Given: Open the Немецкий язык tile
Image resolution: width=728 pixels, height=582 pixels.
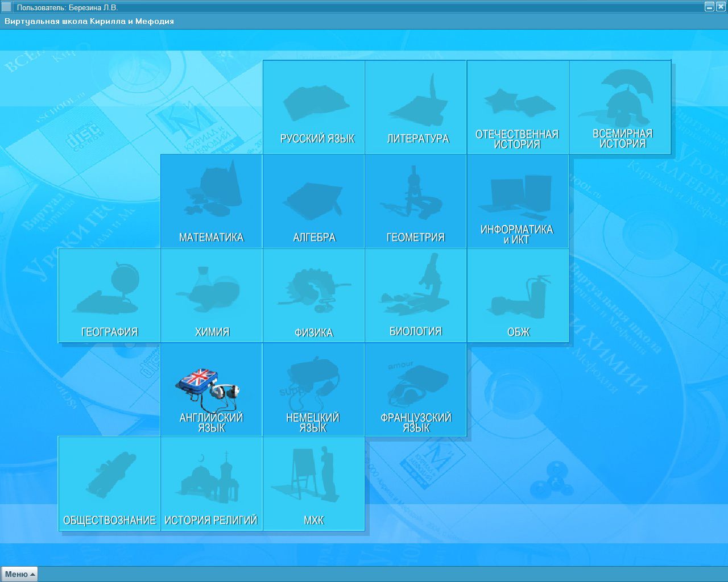Looking at the screenshot, I should pos(314,390).
